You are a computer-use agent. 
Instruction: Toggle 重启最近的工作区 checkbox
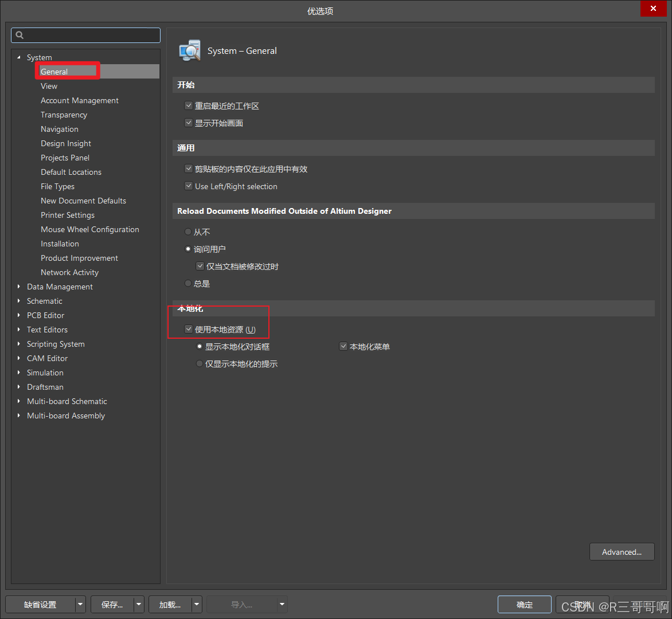coord(188,105)
